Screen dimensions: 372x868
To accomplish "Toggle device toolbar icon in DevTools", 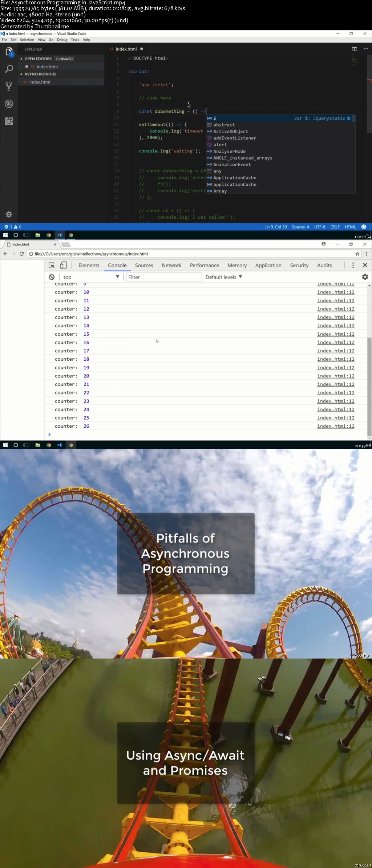I will point(63,265).
